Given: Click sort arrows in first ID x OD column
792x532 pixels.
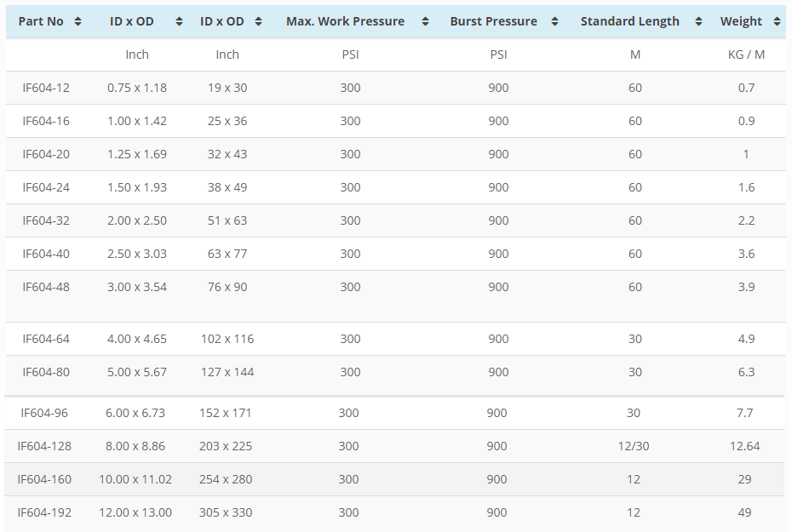Looking at the screenshot, I should 179,21.
